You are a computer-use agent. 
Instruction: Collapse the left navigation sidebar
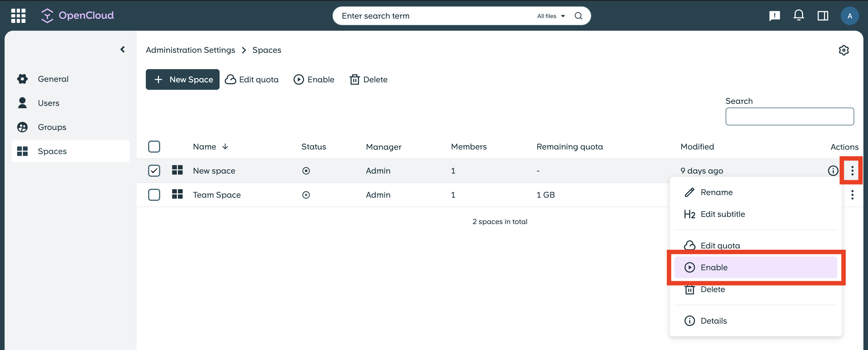tap(122, 50)
